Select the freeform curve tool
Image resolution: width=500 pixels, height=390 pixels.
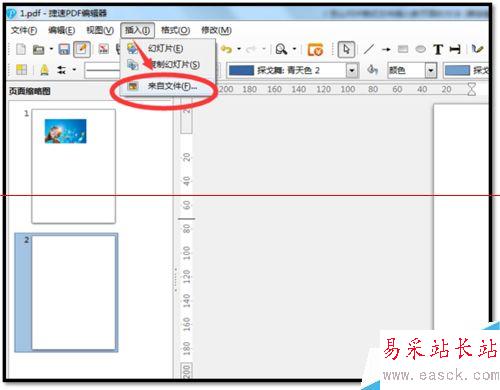(477, 49)
